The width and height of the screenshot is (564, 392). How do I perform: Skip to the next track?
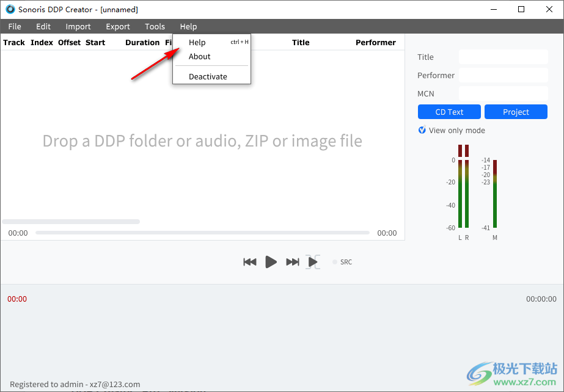point(292,261)
